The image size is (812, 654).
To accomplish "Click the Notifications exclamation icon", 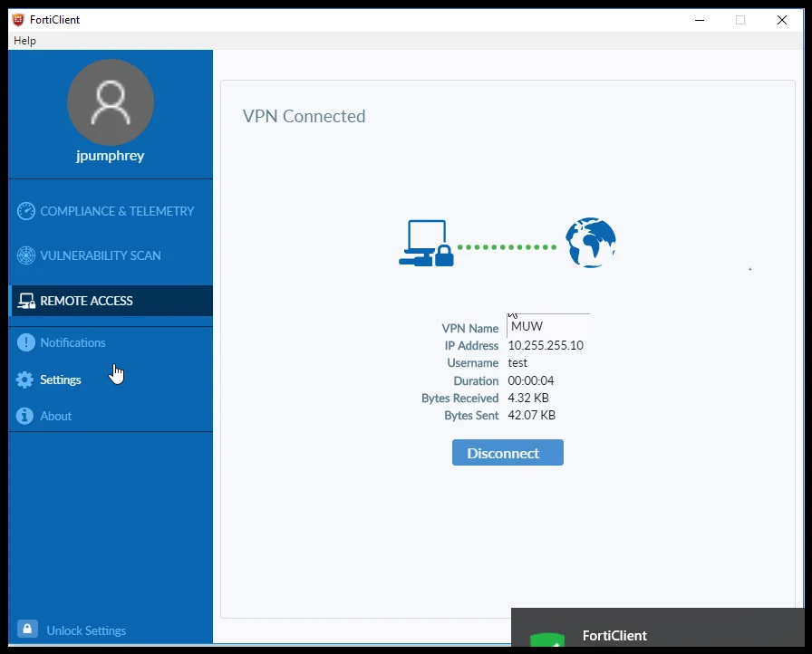I will tap(25, 342).
